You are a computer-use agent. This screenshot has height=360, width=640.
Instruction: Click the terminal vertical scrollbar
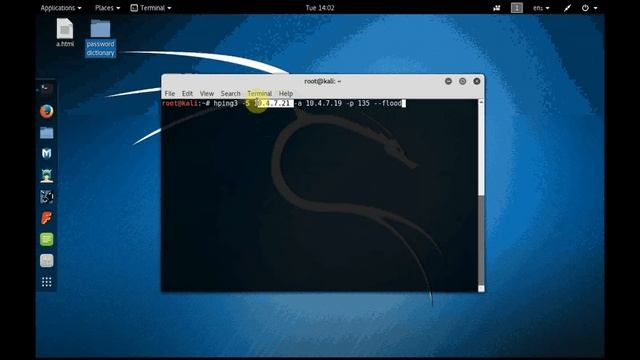point(481,195)
